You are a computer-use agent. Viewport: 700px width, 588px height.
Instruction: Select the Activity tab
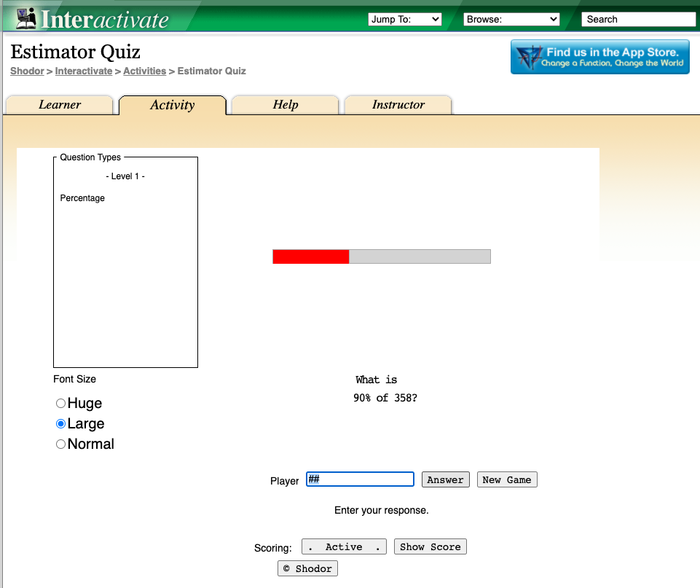(x=173, y=105)
